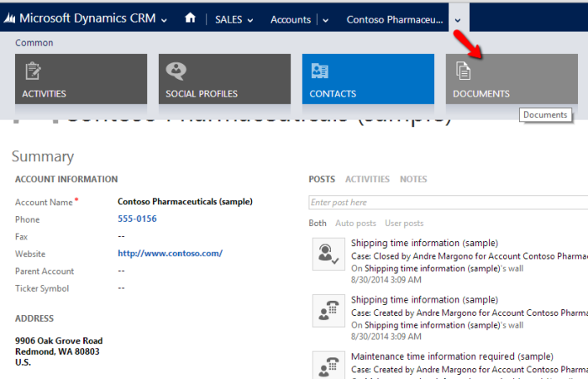Switch to the NOTES tab
The height and width of the screenshot is (379, 588).
[413, 179]
